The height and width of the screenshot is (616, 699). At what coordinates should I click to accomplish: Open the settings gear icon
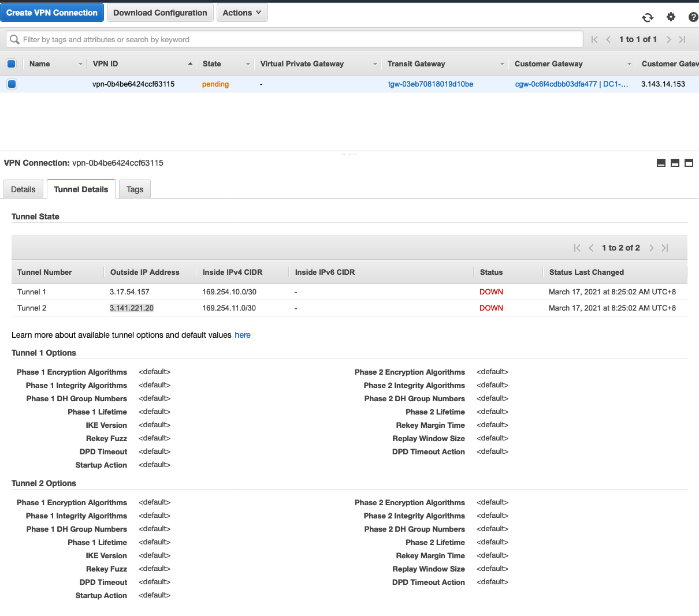point(671,17)
